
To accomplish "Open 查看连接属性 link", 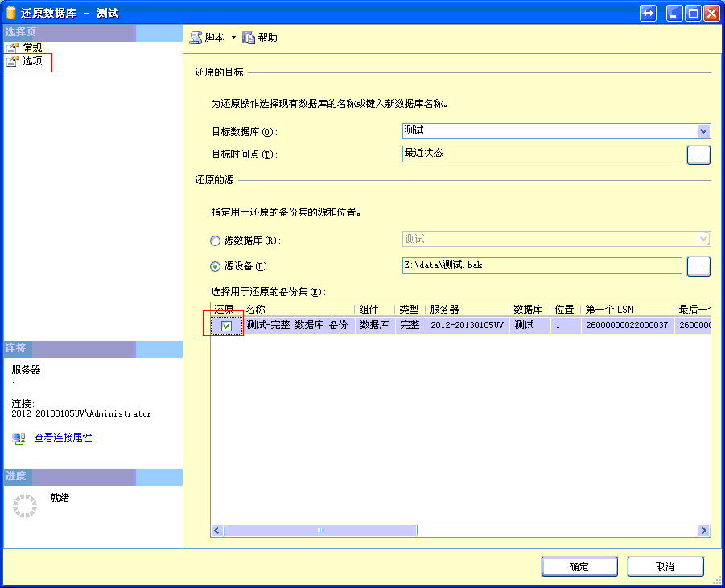I will click(63, 438).
